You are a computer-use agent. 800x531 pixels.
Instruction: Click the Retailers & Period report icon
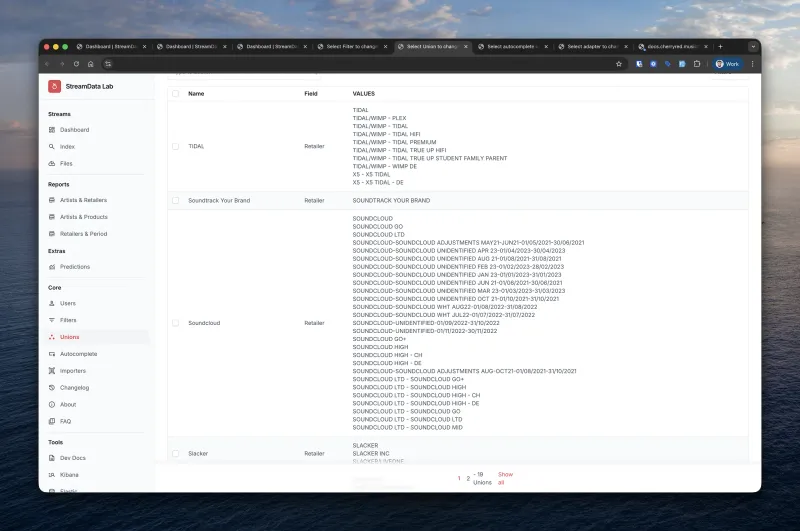[x=52, y=234]
